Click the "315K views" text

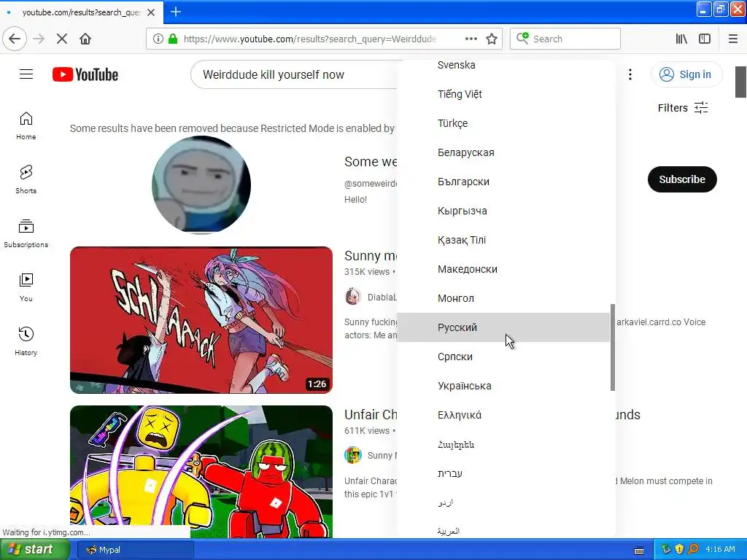[367, 272]
